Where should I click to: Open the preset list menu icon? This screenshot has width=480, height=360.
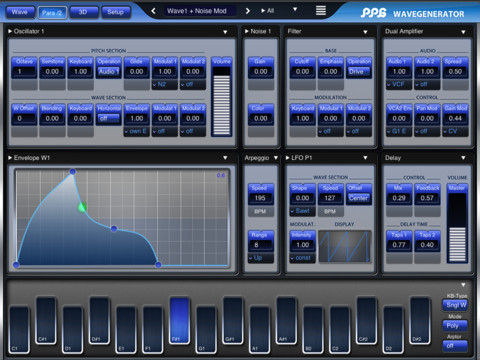[x=321, y=11]
